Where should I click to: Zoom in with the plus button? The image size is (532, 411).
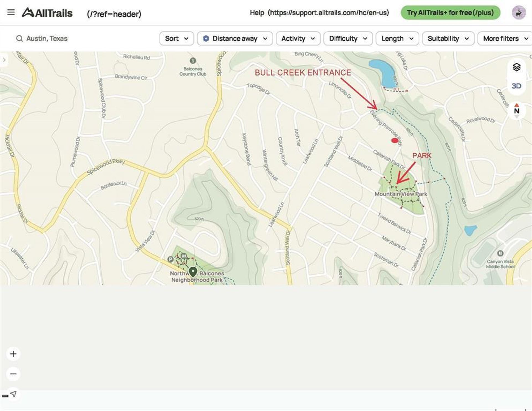[x=13, y=354]
